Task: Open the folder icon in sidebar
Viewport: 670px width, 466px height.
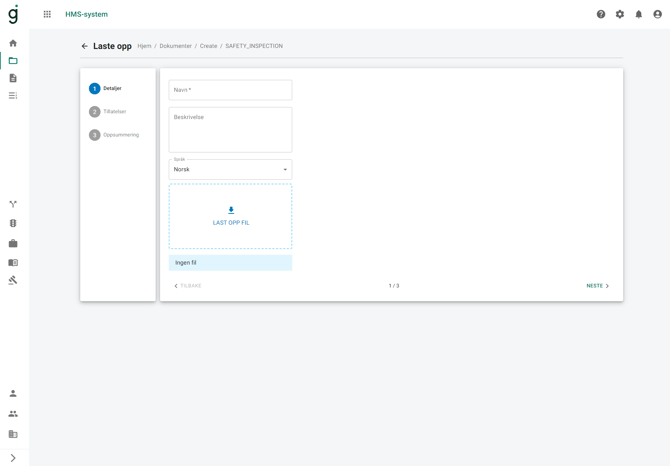Action: point(13,61)
